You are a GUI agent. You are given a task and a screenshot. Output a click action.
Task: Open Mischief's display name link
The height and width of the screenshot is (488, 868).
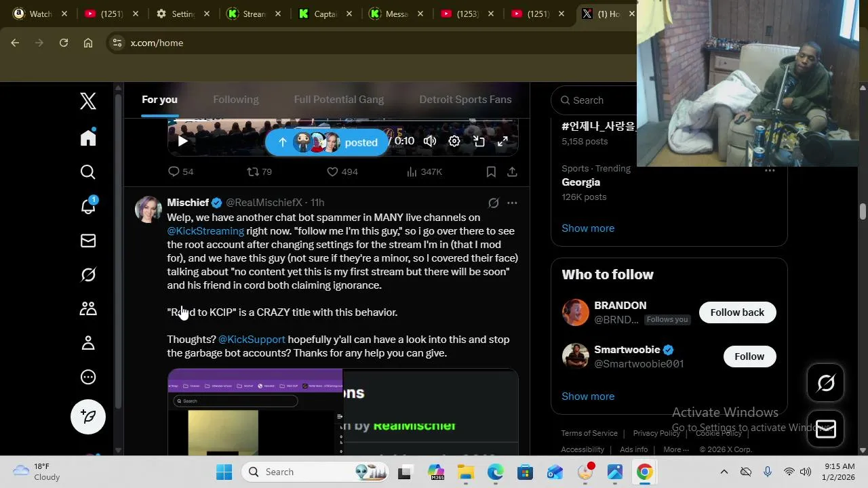coord(188,203)
